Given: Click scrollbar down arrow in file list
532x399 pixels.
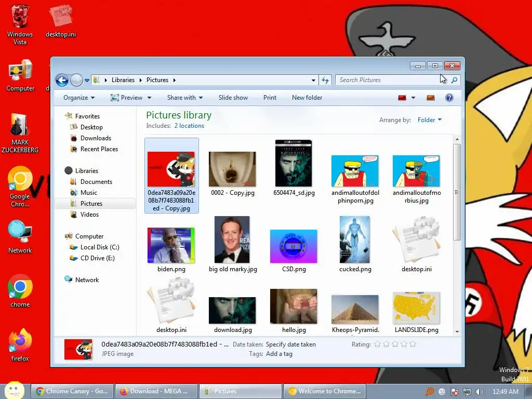Looking at the screenshot, I should (457, 331).
